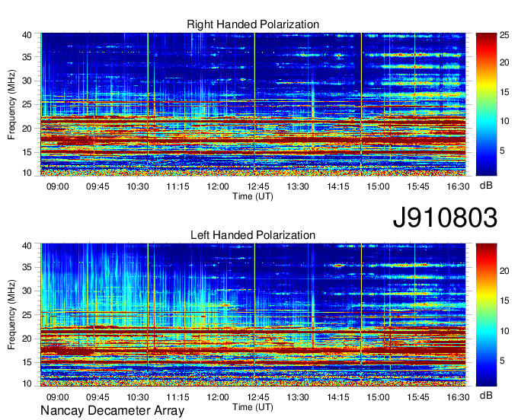This screenshot has width=518, height=420.
Task: Click the '30' frequency tick of Left Handed plot
Action: [x=27, y=291]
